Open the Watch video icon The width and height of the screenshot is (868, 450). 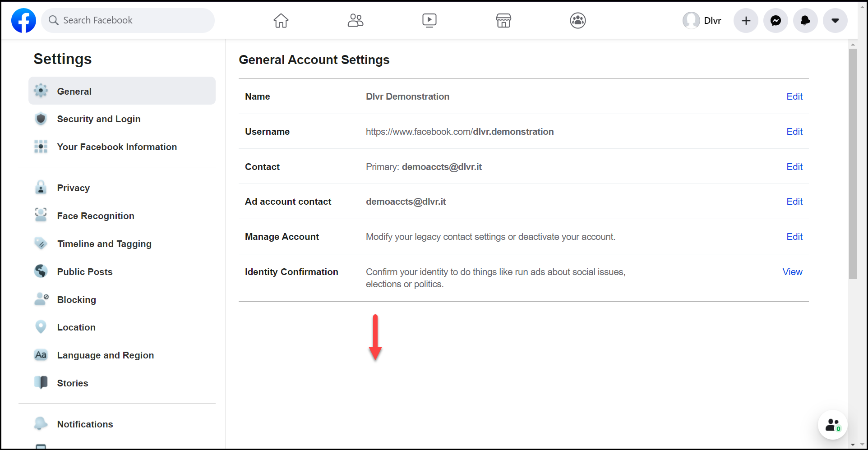[x=429, y=20]
